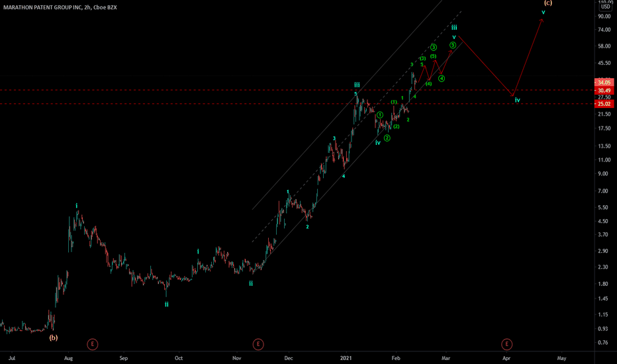The height and width of the screenshot is (364, 617).
Task: Click the 'Feb' label on time axis
Action: point(396,358)
